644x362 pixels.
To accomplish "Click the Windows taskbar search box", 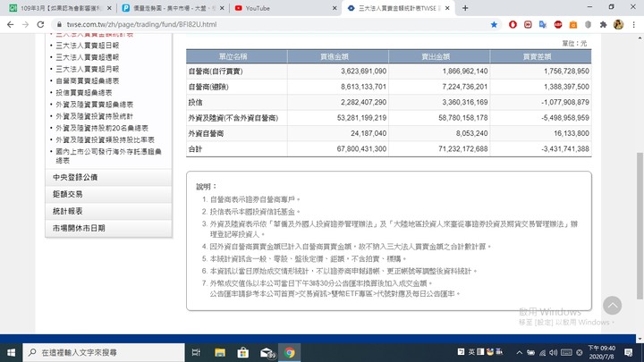I will 104,352.
